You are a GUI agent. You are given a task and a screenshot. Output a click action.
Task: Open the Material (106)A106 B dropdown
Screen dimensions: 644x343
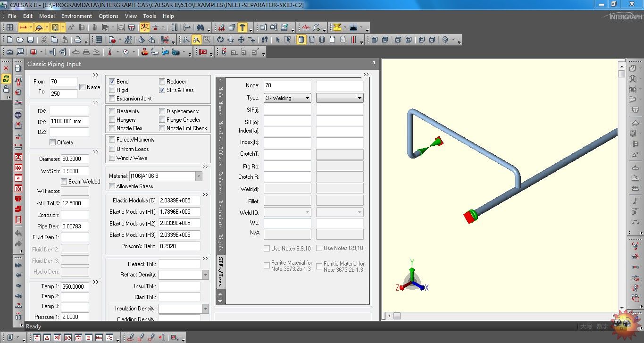coord(199,176)
